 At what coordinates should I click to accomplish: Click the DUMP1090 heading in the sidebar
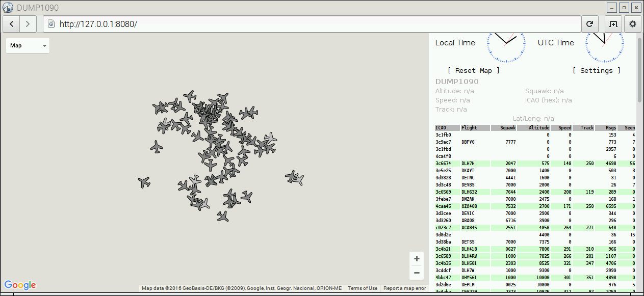pyautogui.click(x=457, y=82)
